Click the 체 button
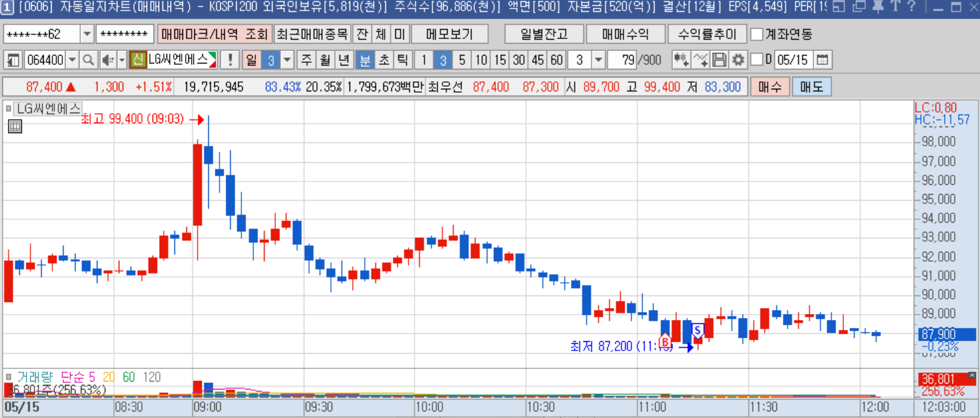 381,34
